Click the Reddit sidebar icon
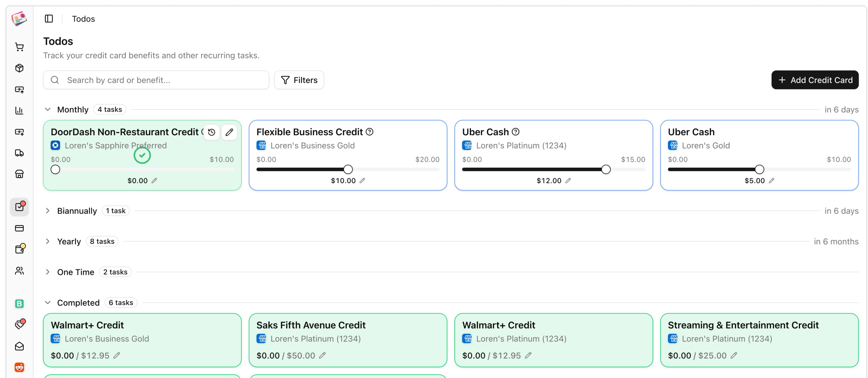Viewport: 868px width, 378px height. coord(19,367)
